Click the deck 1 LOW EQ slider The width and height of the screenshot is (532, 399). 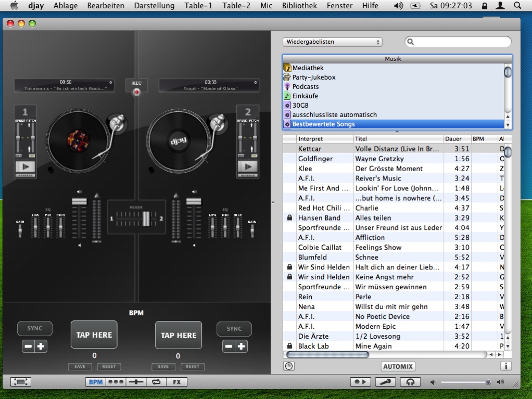pos(35,227)
